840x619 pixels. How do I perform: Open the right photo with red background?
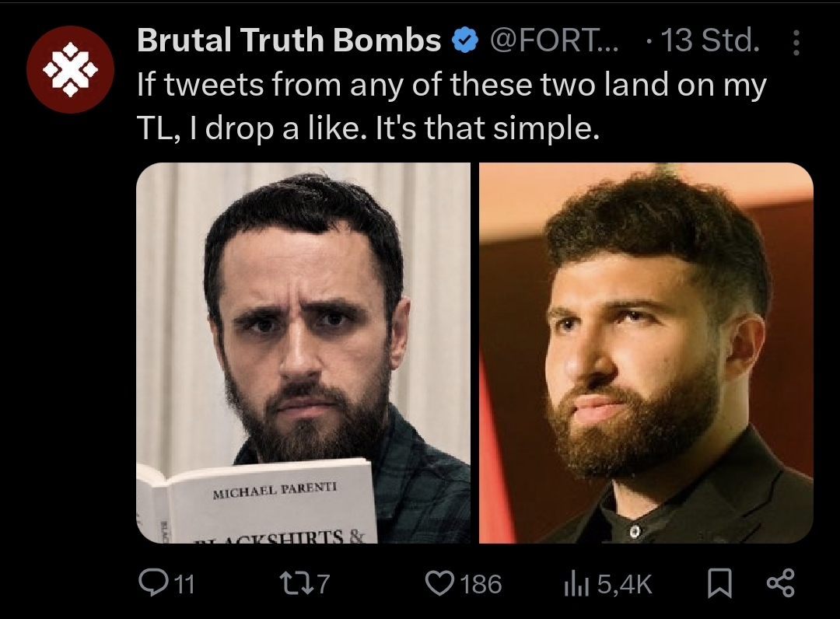pyautogui.click(x=646, y=353)
